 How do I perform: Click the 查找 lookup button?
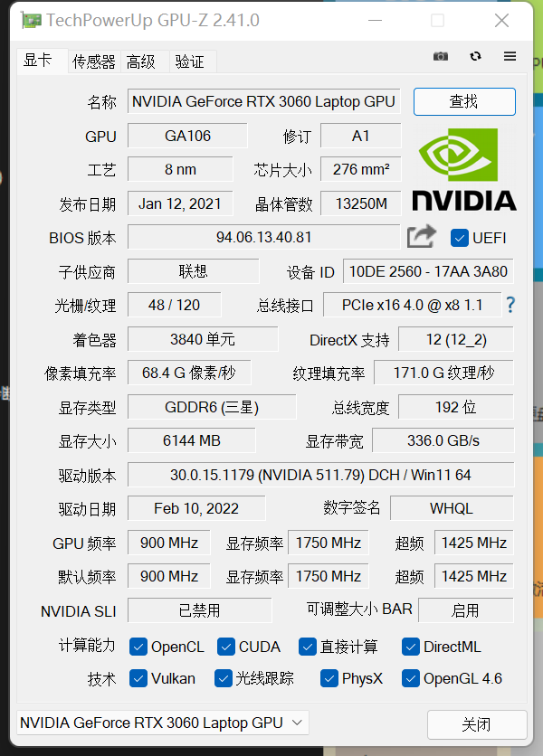click(x=464, y=101)
